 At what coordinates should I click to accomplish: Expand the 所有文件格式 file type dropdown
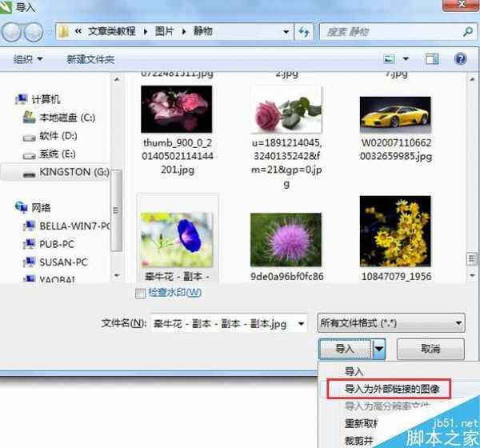click(391, 323)
